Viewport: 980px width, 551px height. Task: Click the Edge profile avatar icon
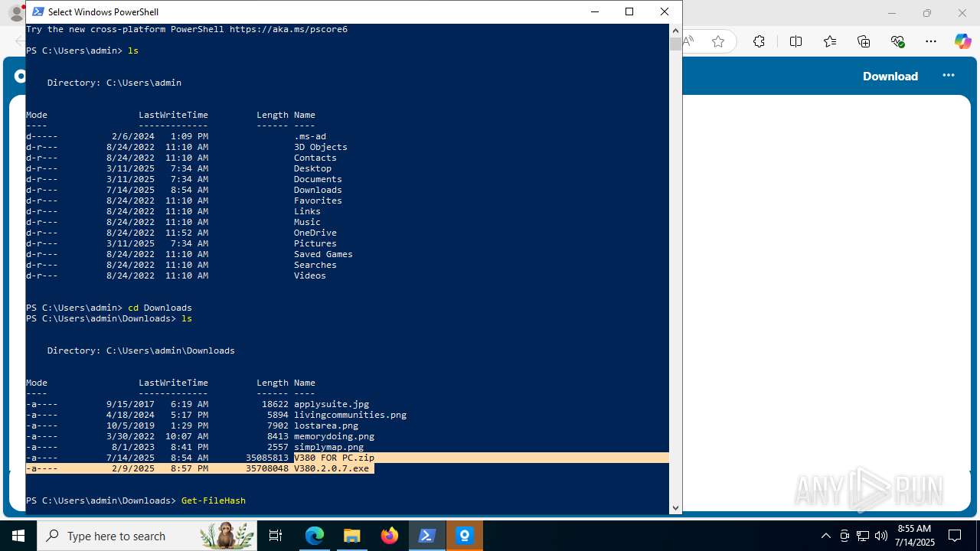tap(15, 13)
